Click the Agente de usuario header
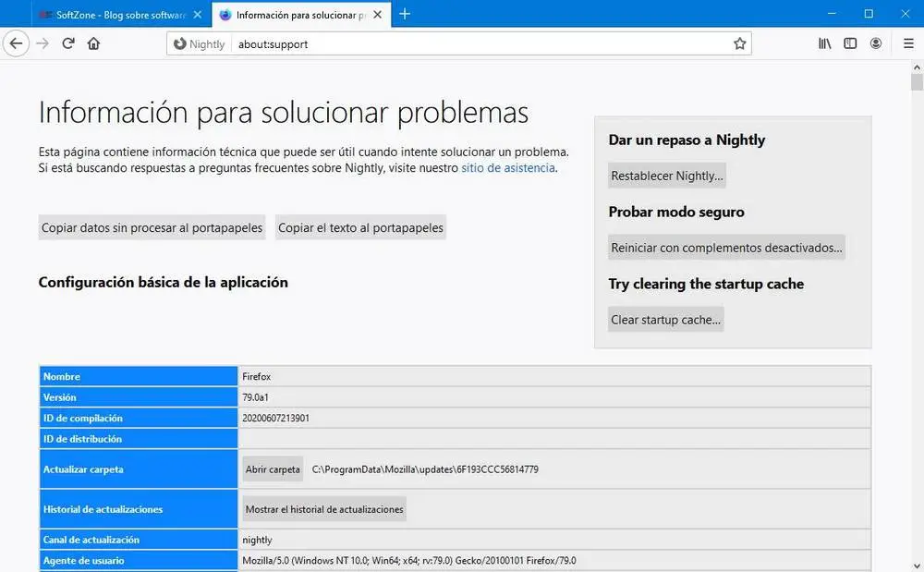 tap(139, 561)
